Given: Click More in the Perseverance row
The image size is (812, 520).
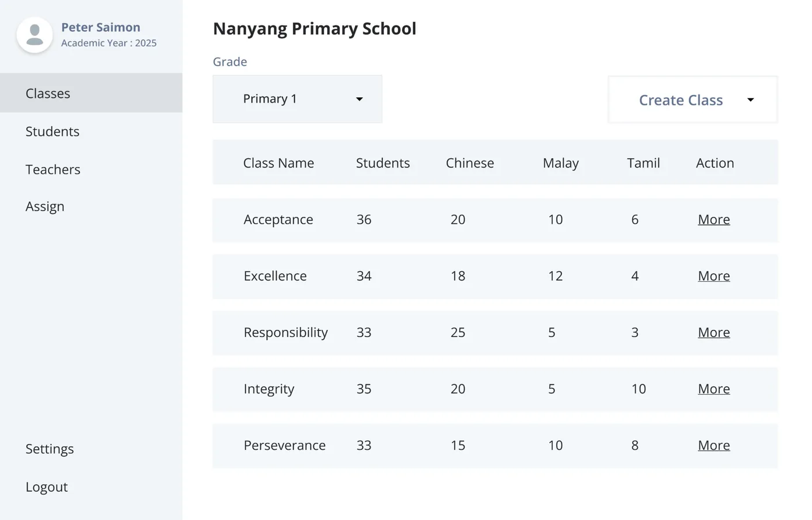Looking at the screenshot, I should (x=714, y=445).
